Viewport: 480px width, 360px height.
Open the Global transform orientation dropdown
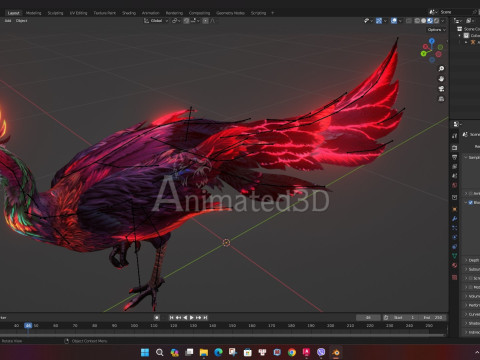click(156, 21)
